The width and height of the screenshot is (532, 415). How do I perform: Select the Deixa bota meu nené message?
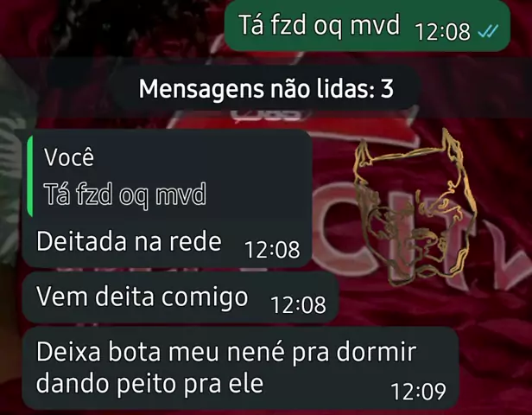pyautogui.click(x=241, y=368)
